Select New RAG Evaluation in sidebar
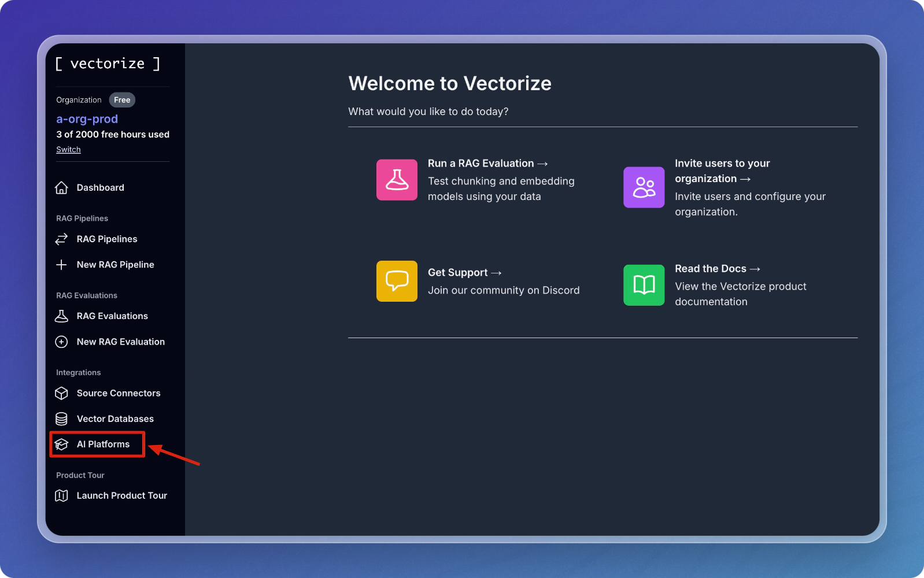924x578 pixels. pyautogui.click(x=121, y=342)
